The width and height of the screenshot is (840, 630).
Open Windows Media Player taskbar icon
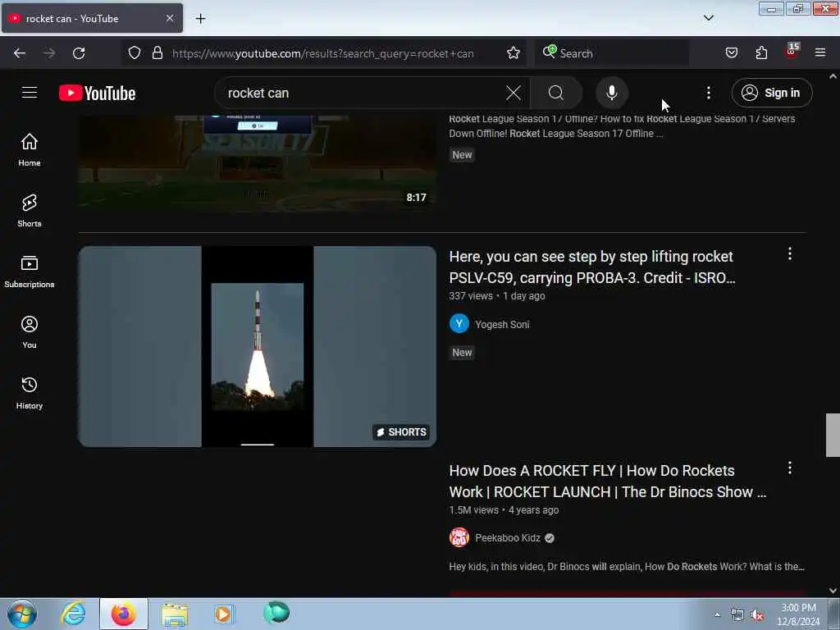224,614
